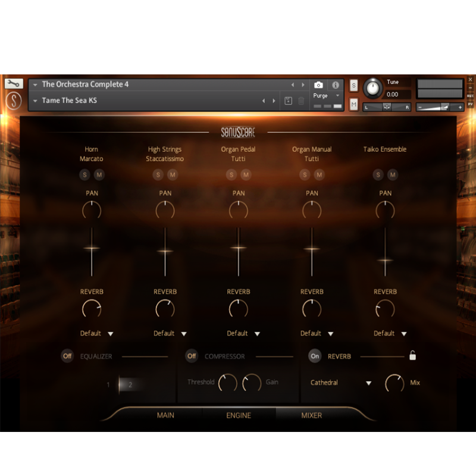Mute the Organ Pedal Tutti channel

click(x=246, y=175)
